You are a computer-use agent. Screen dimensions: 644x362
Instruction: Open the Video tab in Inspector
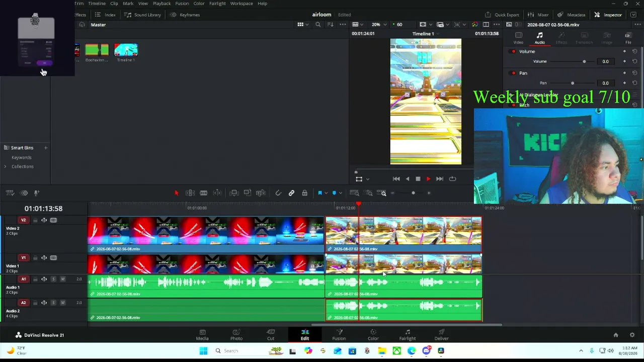[518, 38]
